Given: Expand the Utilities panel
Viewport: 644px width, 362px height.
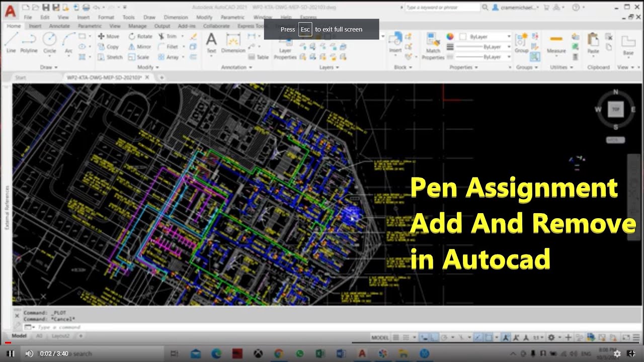Looking at the screenshot, I should pos(561,67).
